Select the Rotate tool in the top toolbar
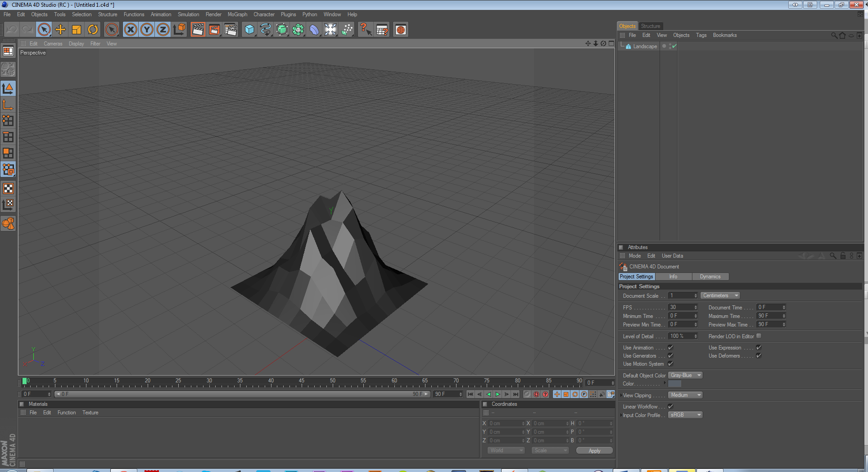 point(93,30)
